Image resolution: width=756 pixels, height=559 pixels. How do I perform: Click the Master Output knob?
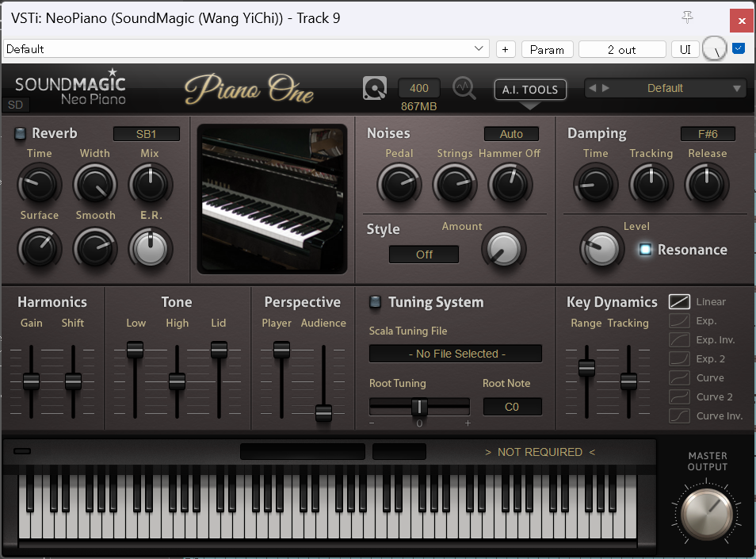[707, 514]
